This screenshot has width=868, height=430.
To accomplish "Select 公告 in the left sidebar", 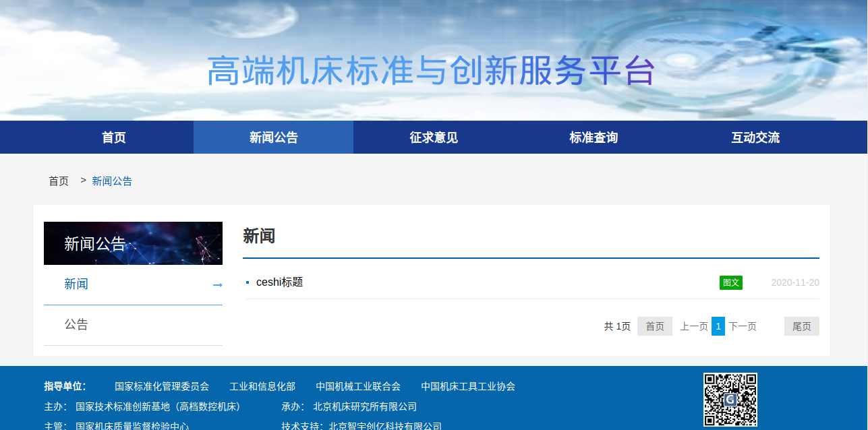I will click(76, 325).
